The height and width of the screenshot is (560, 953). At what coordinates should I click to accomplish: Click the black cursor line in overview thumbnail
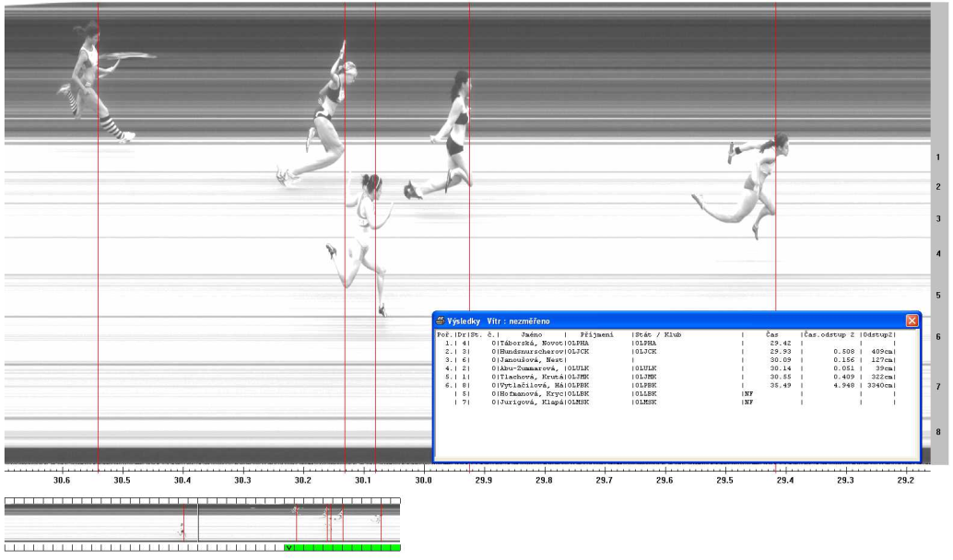(x=198, y=522)
